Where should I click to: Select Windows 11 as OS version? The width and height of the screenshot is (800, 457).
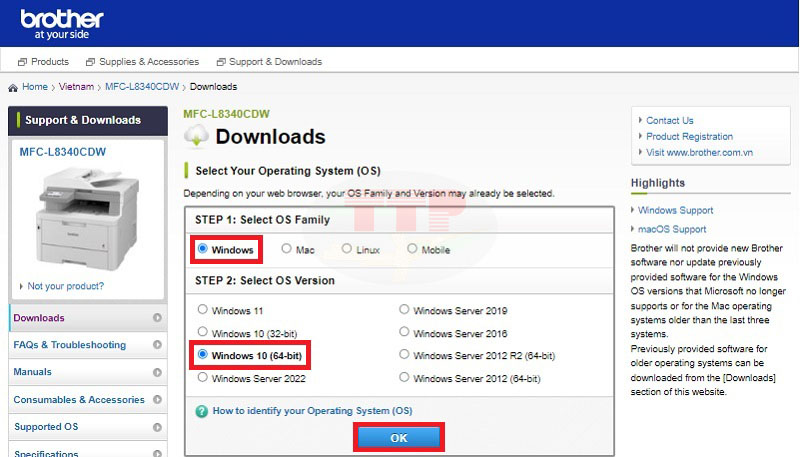tap(203, 309)
